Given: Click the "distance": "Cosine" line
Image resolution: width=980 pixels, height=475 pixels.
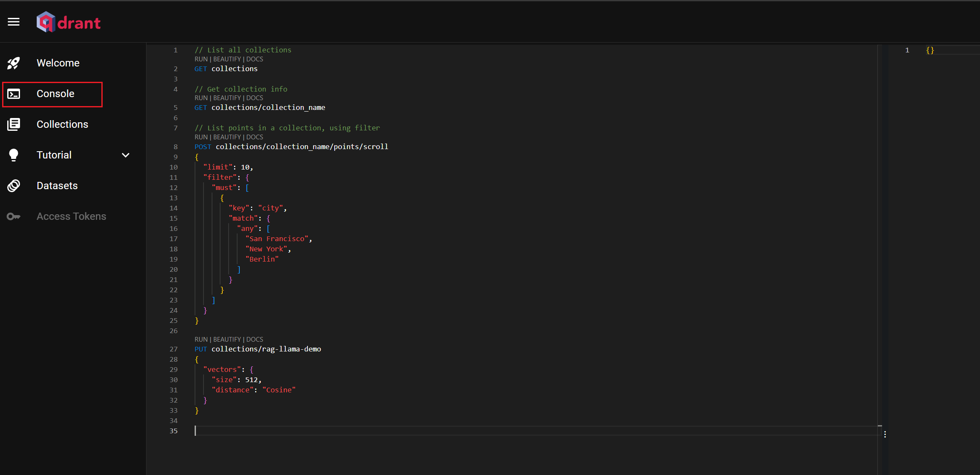Looking at the screenshot, I should (x=253, y=390).
